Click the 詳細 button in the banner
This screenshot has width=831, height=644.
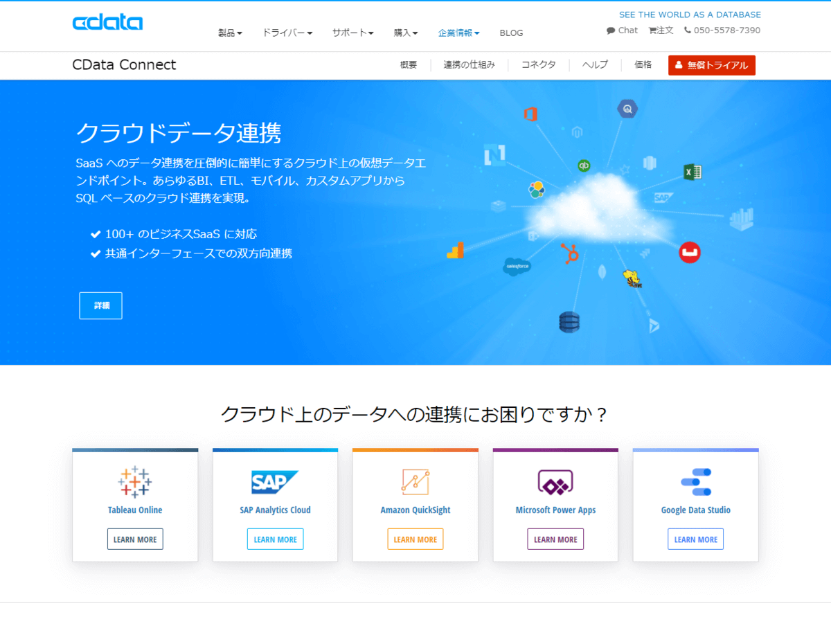[x=100, y=305]
